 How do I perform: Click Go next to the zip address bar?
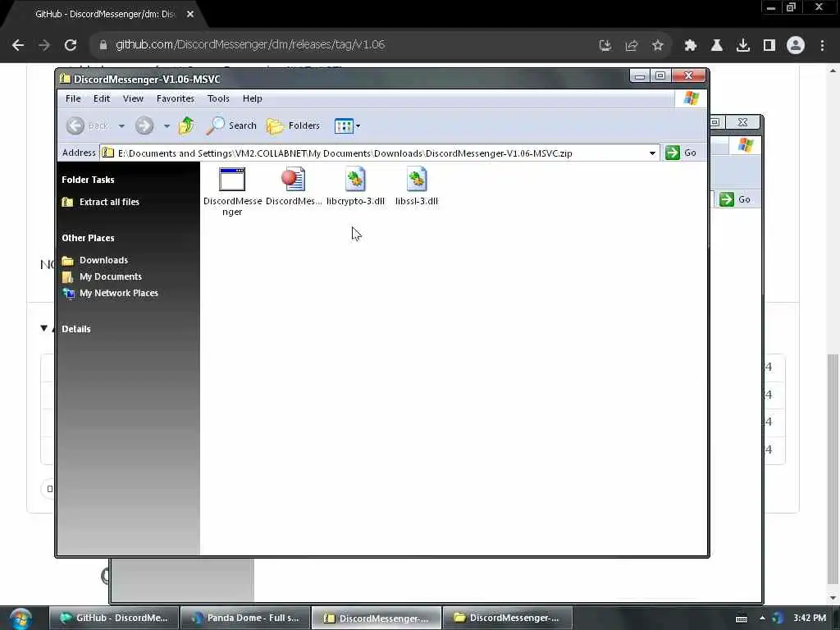(681, 153)
